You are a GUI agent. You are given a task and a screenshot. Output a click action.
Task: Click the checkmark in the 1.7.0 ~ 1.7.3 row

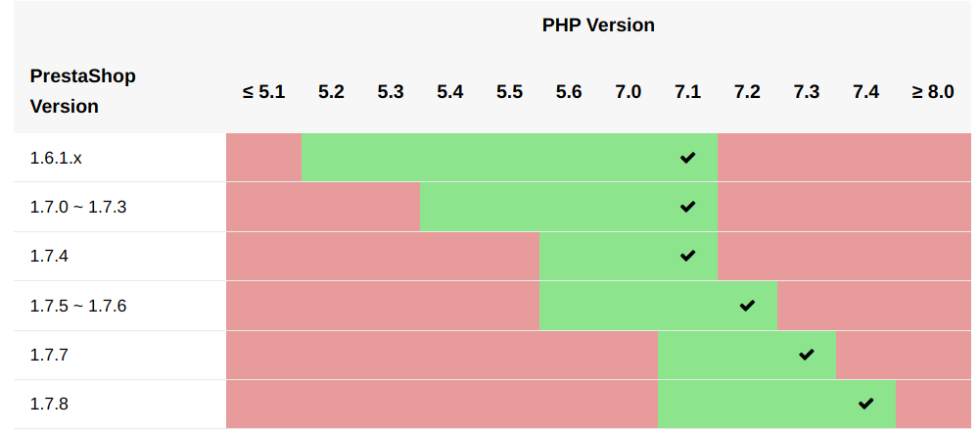(687, 207)
